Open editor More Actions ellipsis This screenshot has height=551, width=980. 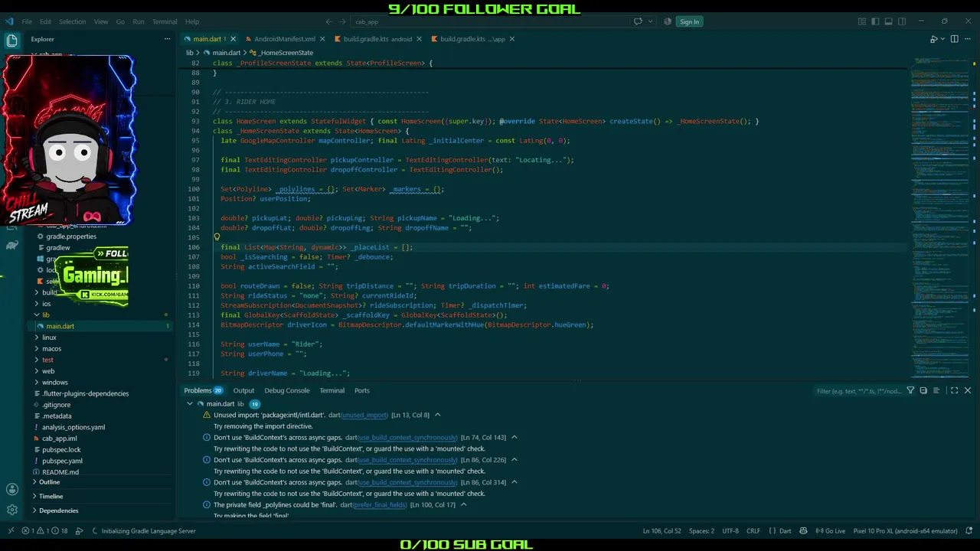(968, 38)
